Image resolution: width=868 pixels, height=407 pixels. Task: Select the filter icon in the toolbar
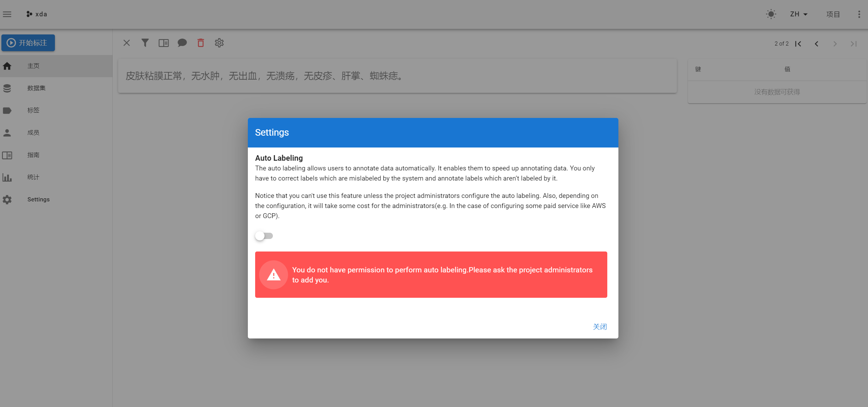coord(145,42)
